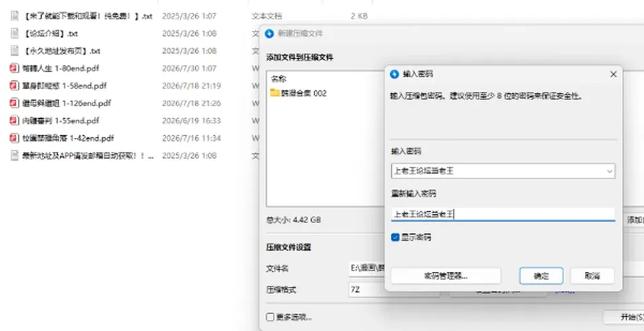Viewport: 644px width, 331px height.
Task: Click the file name 【论坛介绍】.txt
Action: tap(50, 34)
